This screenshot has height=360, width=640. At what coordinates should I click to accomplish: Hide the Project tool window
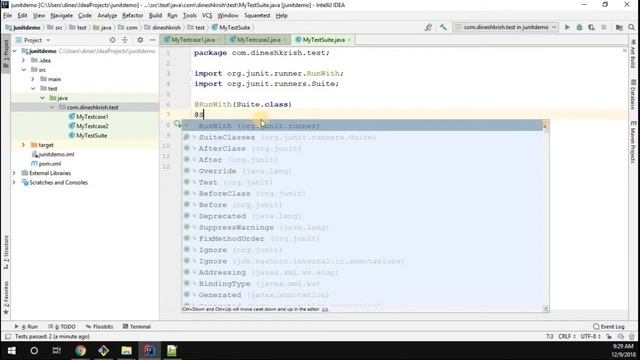[152, 40]
